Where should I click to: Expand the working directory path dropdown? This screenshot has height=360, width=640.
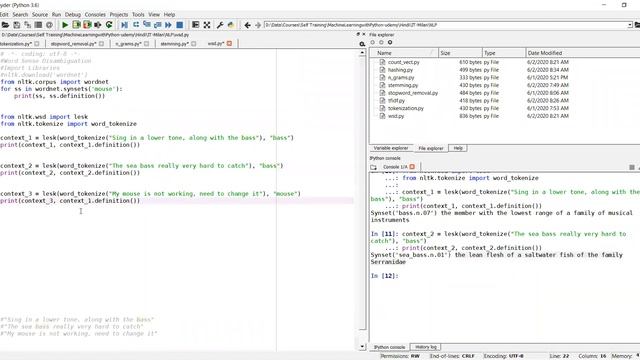click(x=630, y=25)
